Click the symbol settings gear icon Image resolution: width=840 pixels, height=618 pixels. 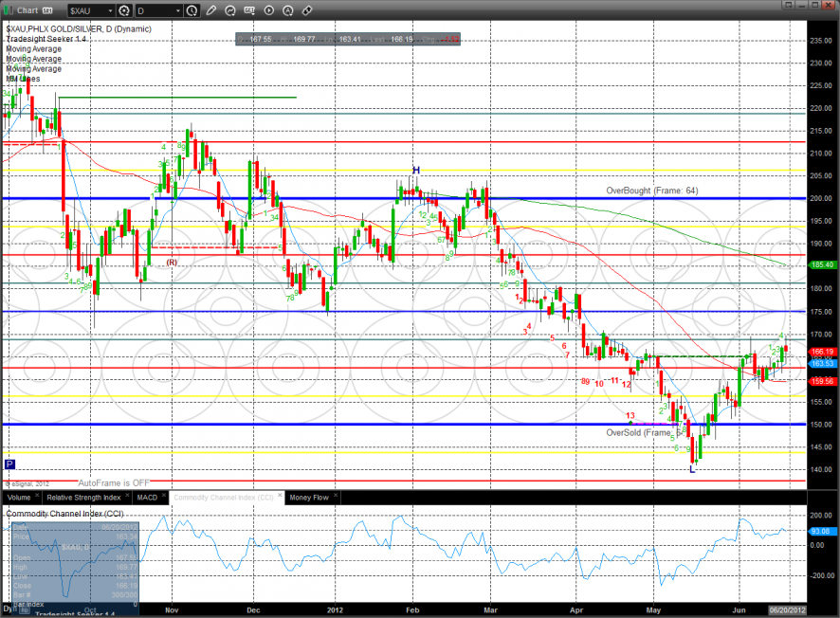[x=124, y=10]
